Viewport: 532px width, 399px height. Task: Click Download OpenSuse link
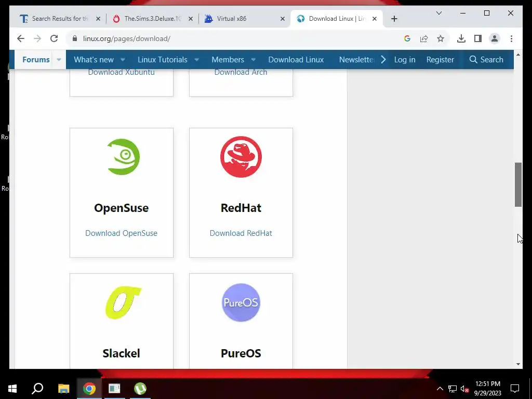121,233
